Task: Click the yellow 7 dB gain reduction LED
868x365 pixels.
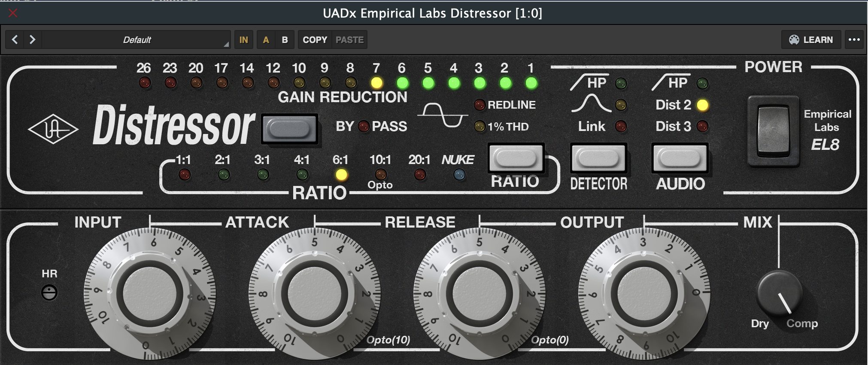Action: (x=376, y=82)
